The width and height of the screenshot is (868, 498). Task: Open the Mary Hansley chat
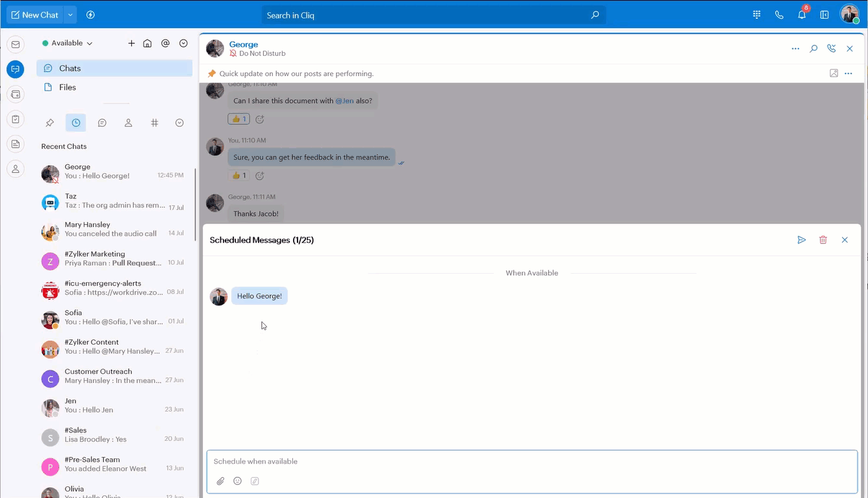coord(114,231)
